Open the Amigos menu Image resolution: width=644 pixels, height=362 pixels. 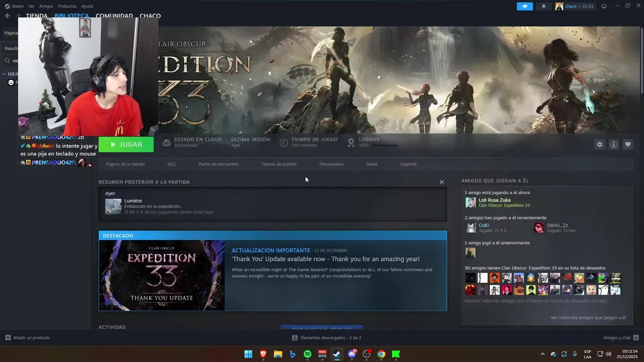coord(46,7)
